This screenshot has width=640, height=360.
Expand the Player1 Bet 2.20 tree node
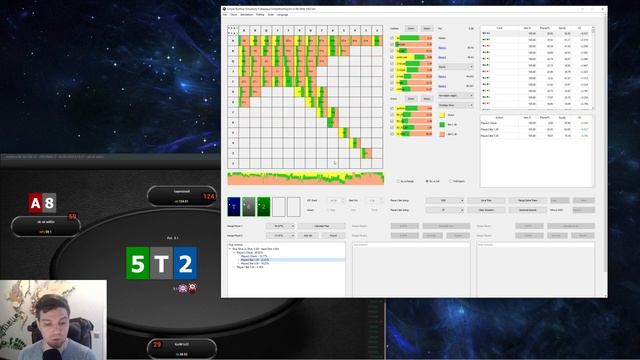click(x=234, y=267)
